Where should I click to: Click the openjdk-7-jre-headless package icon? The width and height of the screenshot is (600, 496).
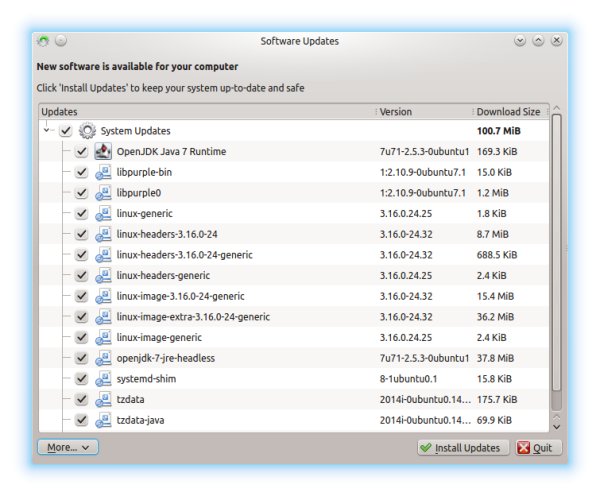tap(103, 358)
